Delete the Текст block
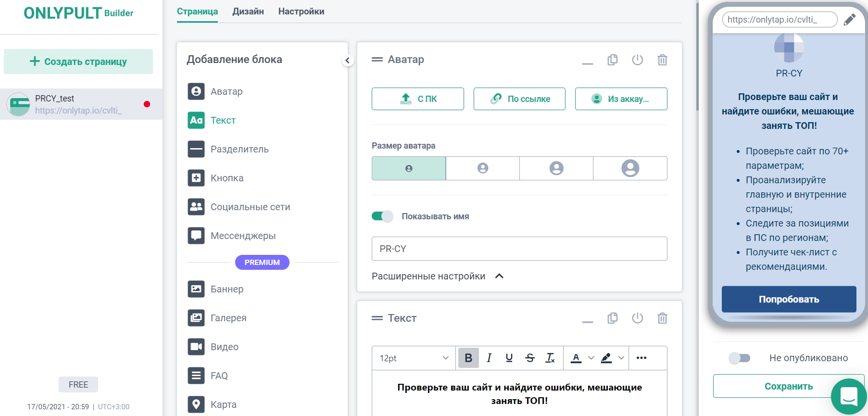Screen dimensions: 868x416 click(x=663, y=318)
